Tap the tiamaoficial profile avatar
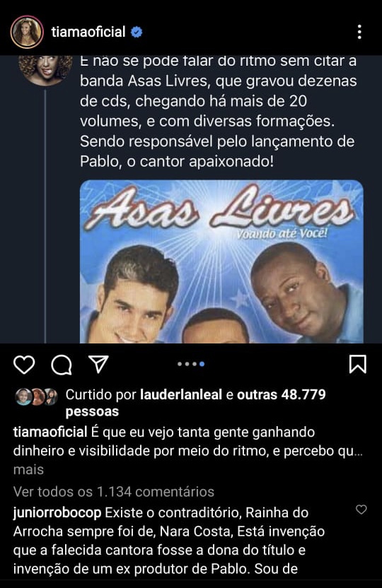This screenshot has height=588, width=382. (27, 33)
